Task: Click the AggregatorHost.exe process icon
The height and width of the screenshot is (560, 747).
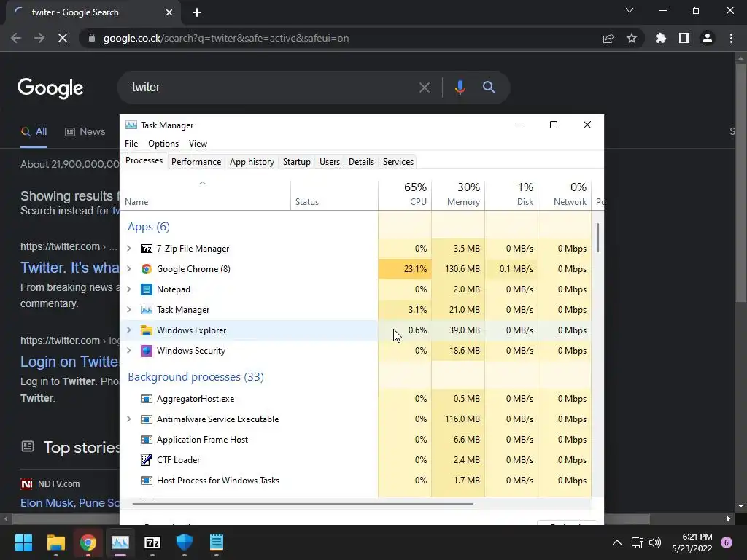Action: [x=146, y=399]
